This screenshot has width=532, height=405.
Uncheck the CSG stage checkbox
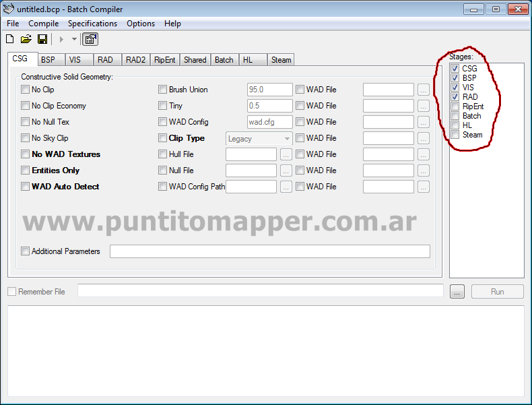click(455, 69)
